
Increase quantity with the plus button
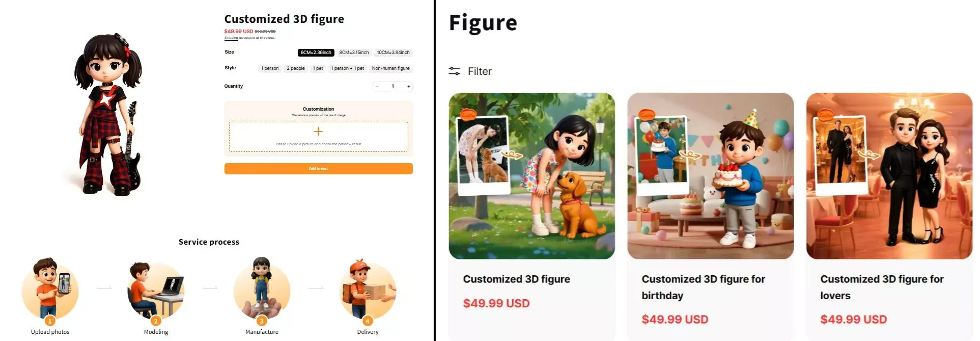coord(408,87)
